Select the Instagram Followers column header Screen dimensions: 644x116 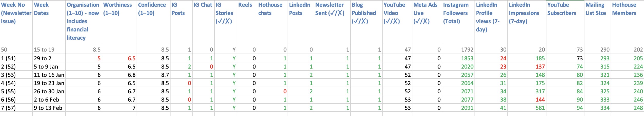(x=458, y=23)
